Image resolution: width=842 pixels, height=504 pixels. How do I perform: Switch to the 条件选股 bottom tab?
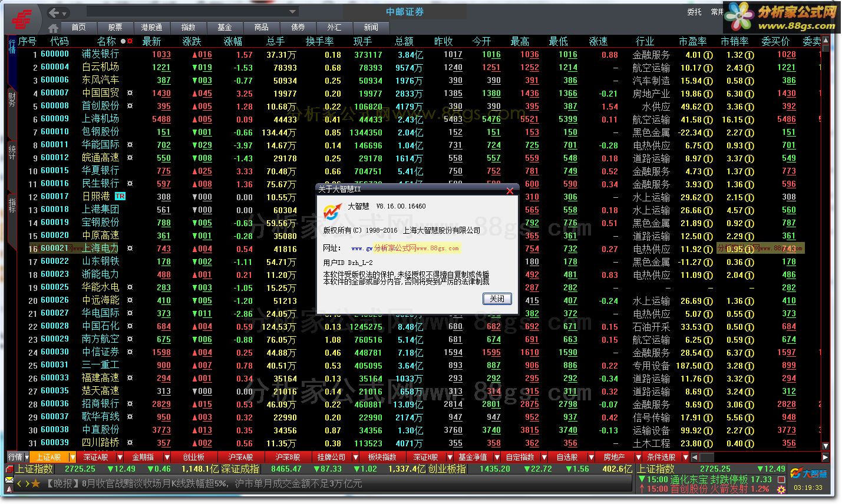click(662, 457)
